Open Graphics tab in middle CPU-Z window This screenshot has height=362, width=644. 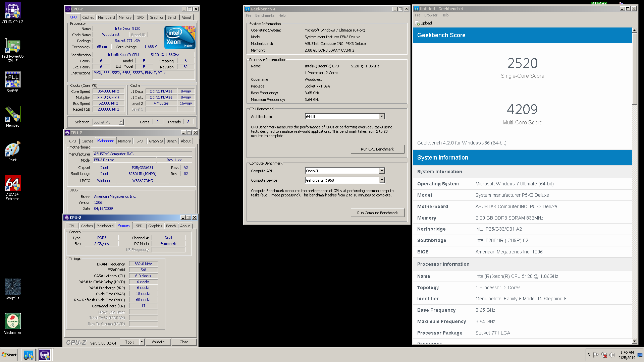click(156, 141)
